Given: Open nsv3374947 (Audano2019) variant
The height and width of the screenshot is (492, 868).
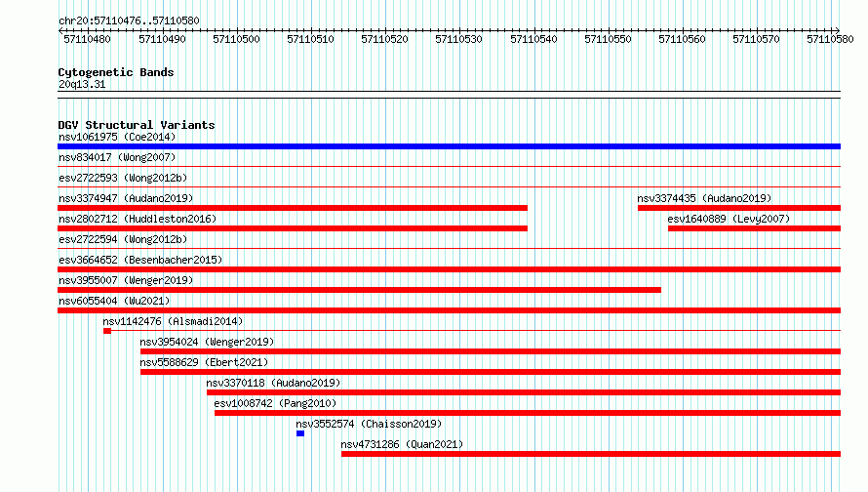Looking at the screenshot, I should pos(126,198).
